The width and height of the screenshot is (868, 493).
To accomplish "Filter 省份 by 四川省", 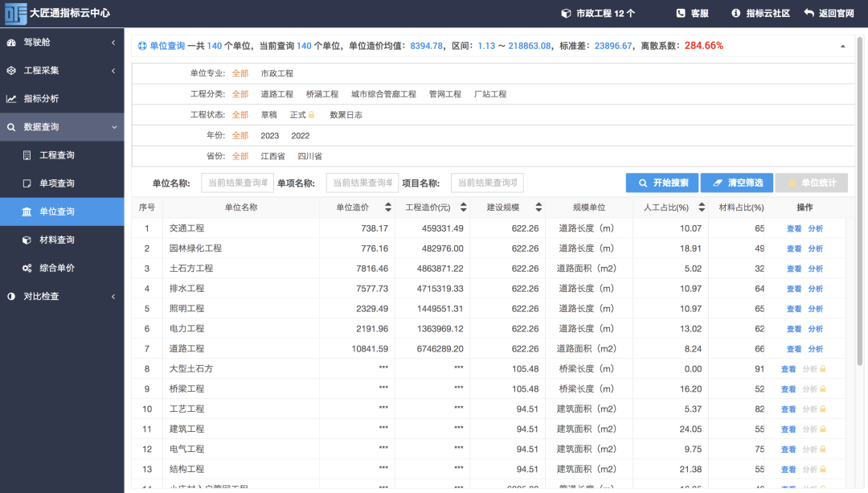I will [310, 156].
